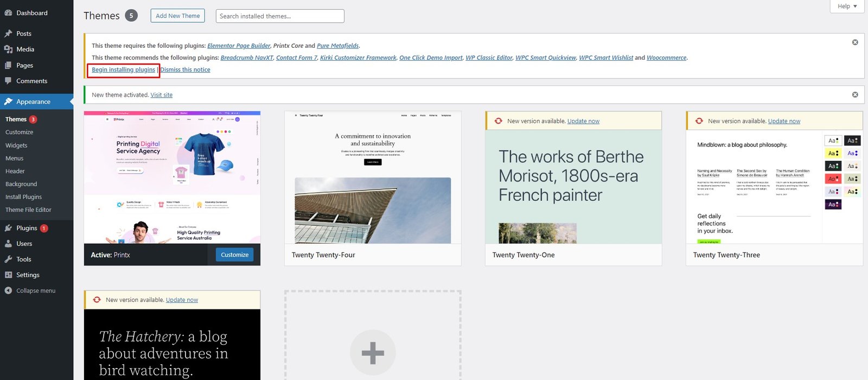Click the Twenty Twenty-Three theme name
This screenshot has height=380, width=868.
tap(726, 255)
